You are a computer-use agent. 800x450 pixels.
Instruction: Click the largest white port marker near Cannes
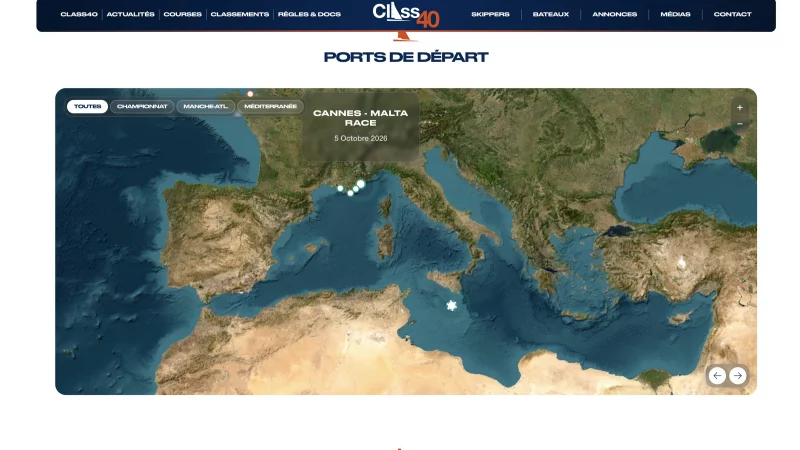(x=361, y=184)
